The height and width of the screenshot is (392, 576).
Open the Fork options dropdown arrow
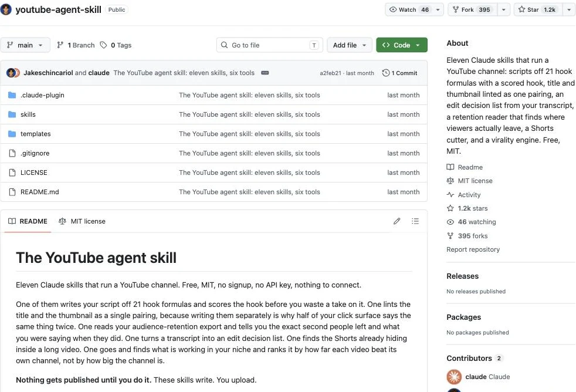504,9
